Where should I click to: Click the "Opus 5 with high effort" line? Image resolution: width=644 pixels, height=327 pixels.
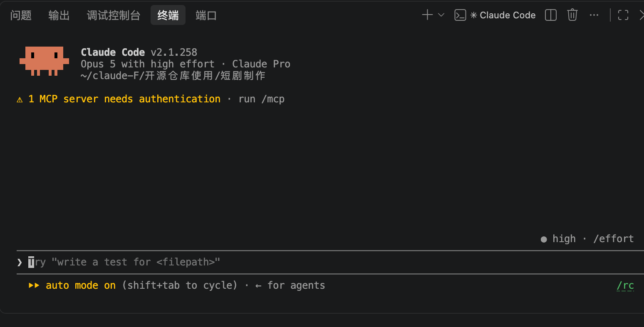(x=148, y=64)
